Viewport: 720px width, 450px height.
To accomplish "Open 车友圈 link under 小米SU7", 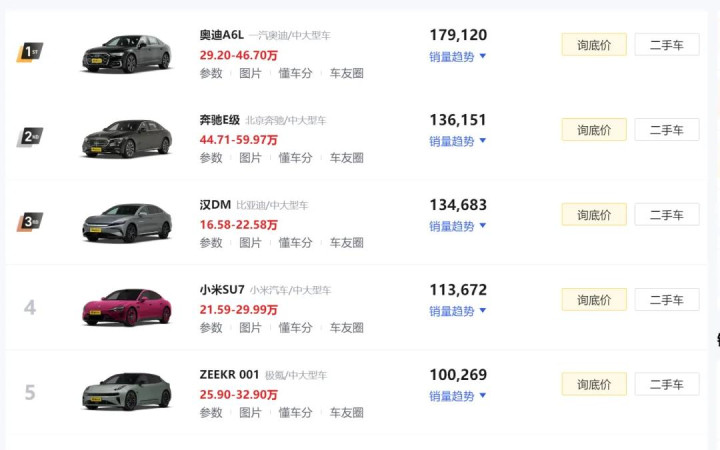I will (347, 328).
